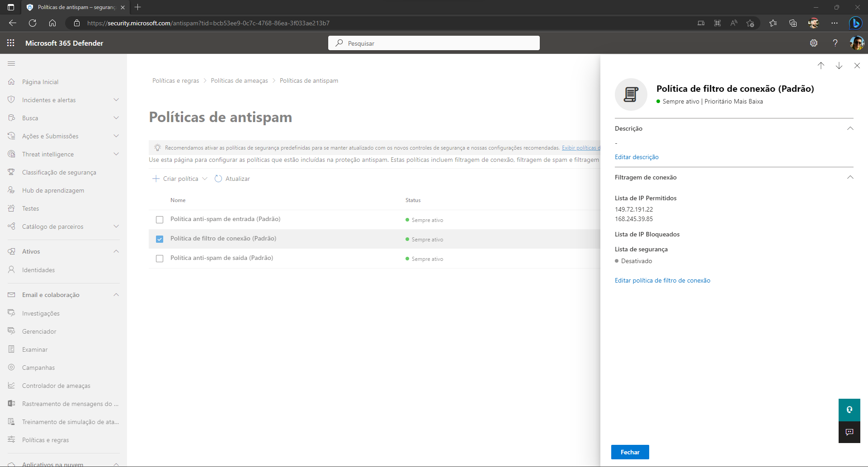Open Criar política dropdown arrow
Viewport: 868px width, 467px height.
click(x=205, y=179)
